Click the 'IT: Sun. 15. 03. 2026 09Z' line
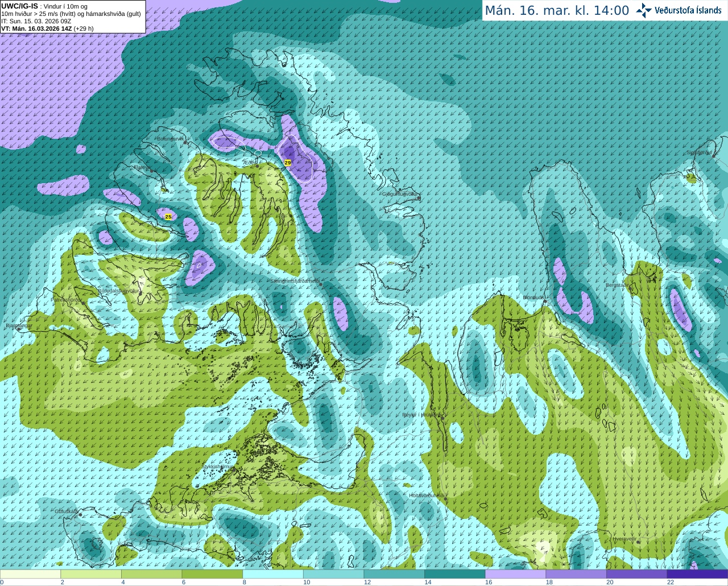Image resolution: width=728 pixels, height=586 pixels. click(x=36, y=21)
